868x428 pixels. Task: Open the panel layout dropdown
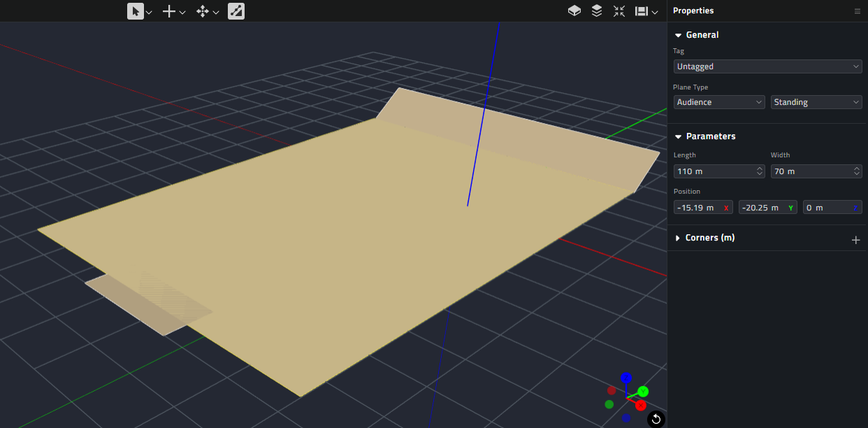[646, 11]
